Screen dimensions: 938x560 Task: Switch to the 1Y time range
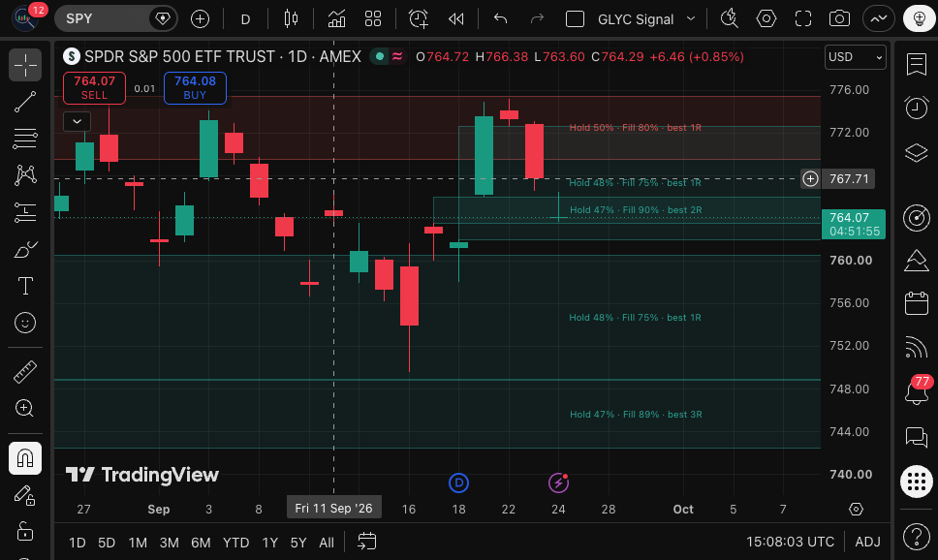point(269,543)
